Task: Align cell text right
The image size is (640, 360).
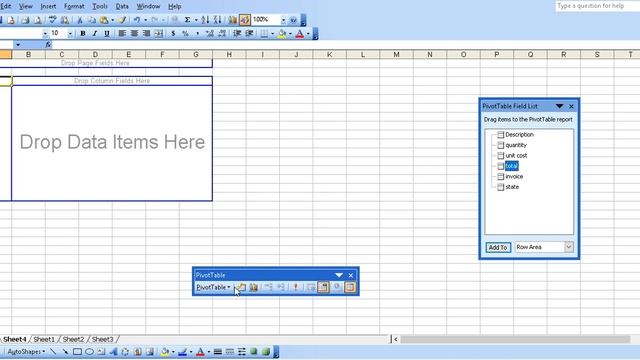Action: tap(146, 33)
